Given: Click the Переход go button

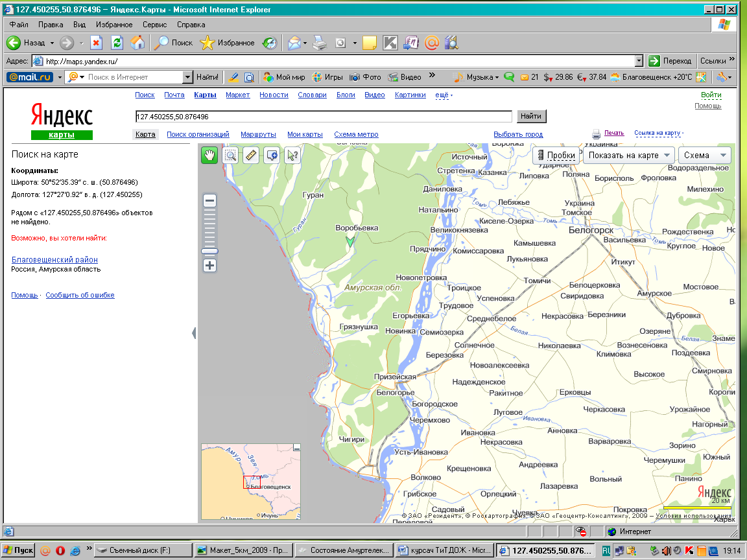Looking at the screenshot, I should coord(670,61).
